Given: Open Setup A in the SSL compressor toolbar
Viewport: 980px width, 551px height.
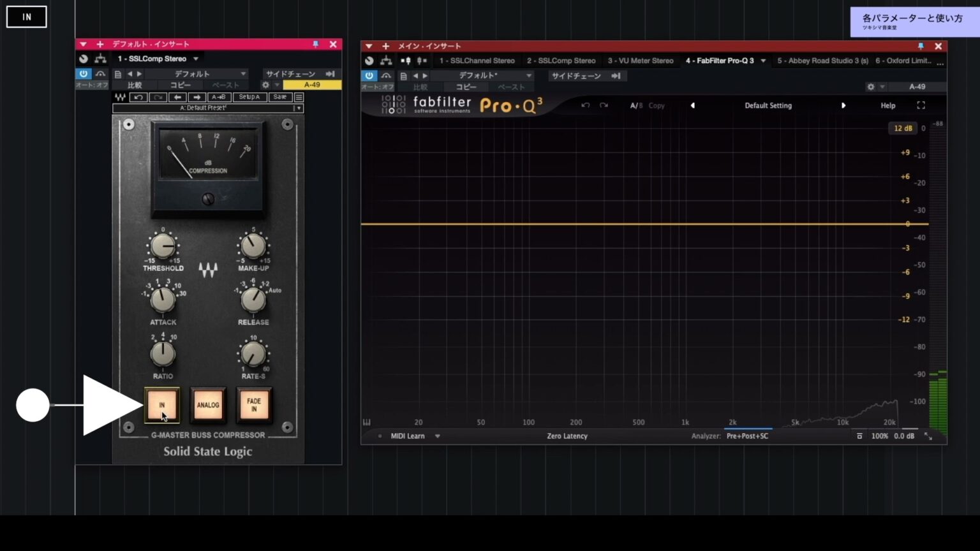Looking at the screenshot, I should (249, 97).
